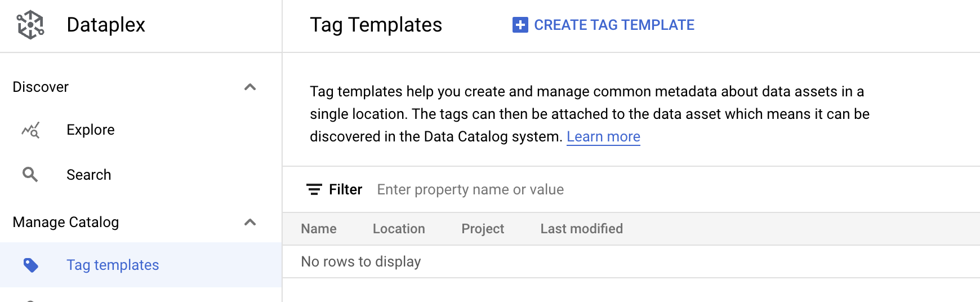Screen dimensions: 980x302
Task: Click the tag icon beside Tag templates
Action: [x=31, y=265]
